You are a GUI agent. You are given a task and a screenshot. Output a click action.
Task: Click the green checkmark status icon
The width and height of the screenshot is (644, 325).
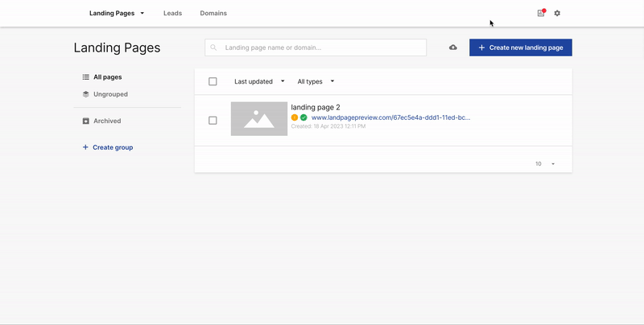303,117
